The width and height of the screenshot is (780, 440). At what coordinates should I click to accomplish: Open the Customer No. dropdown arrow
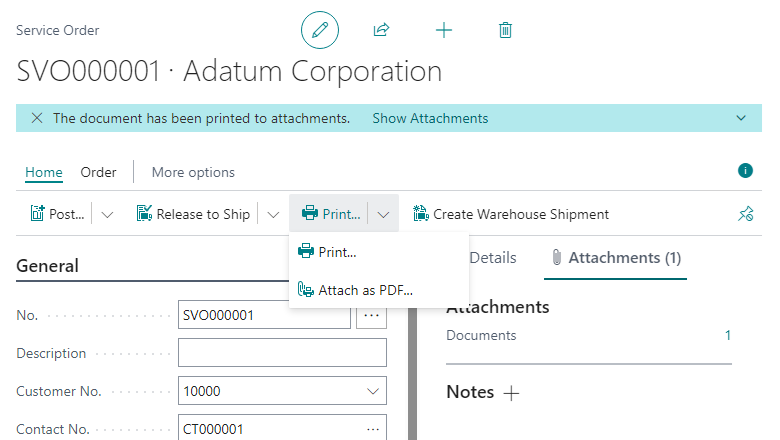click(373, 391)
